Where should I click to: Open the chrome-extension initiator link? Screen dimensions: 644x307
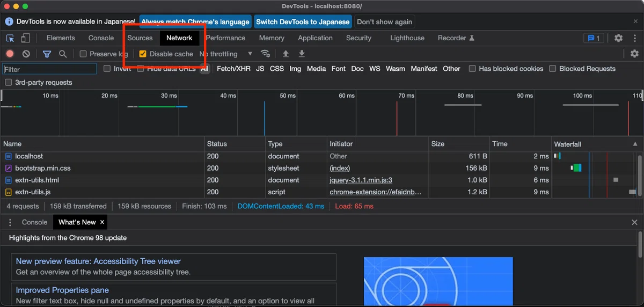tap(376, 192)
